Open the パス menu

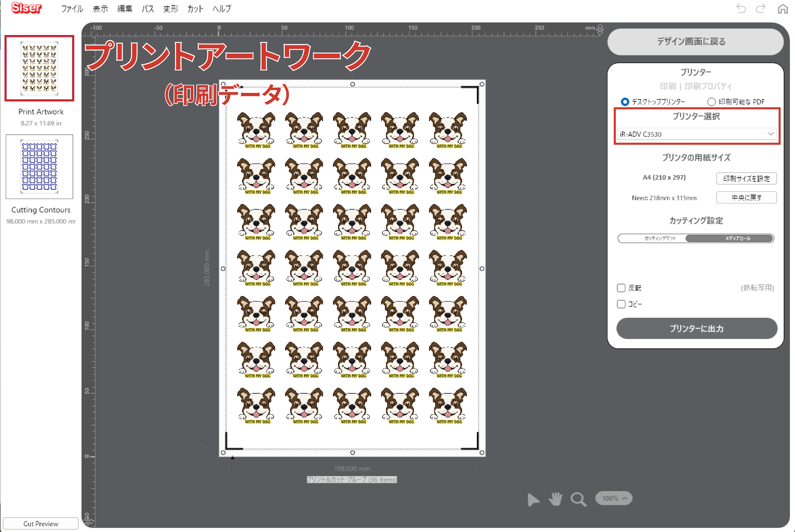(x=148, y=9)
